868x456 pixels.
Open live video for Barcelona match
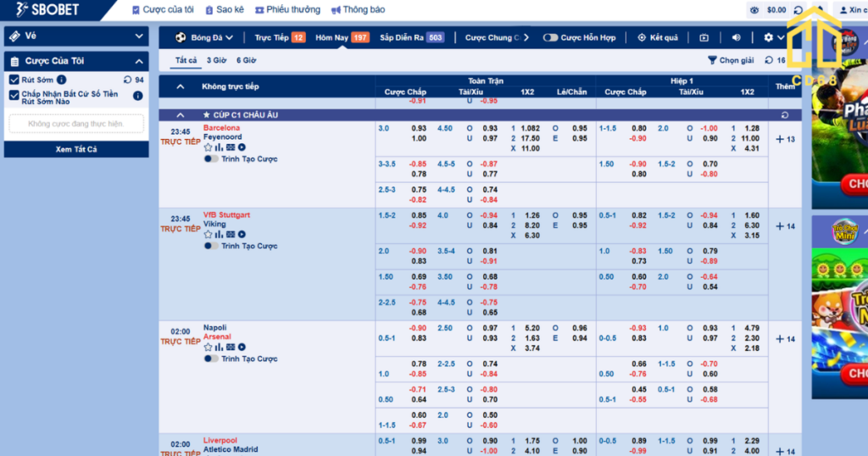tap(242, 147)
